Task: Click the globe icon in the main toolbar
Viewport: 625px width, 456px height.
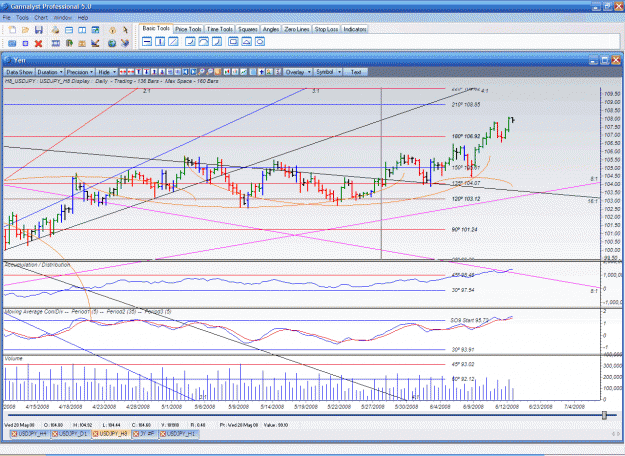Action: click(x=112, y=43)
